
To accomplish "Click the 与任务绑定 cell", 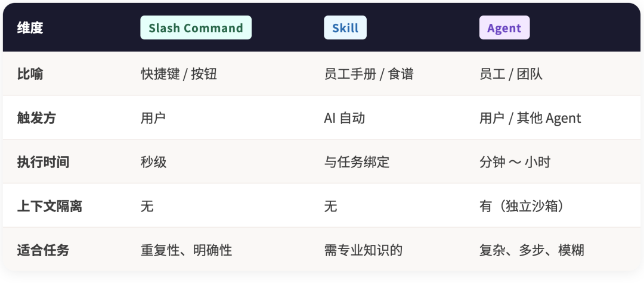I will pos(357,161).
